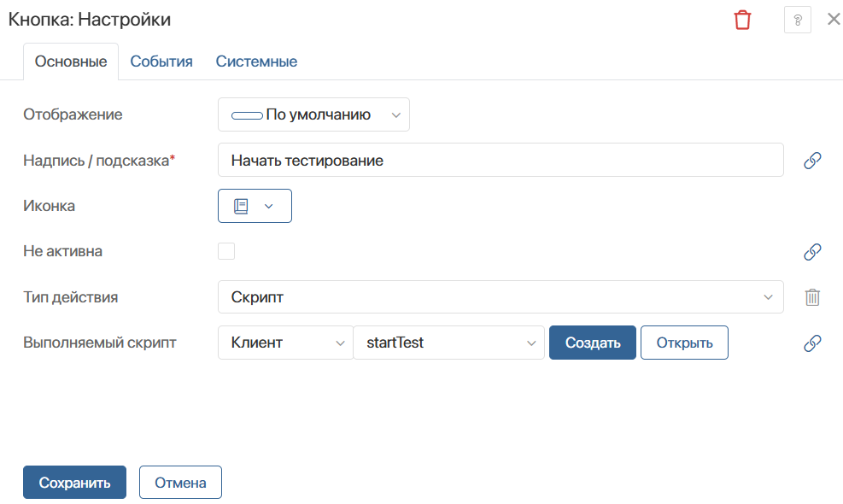Click the Кнопка: Настройки dialog title
Image resolution: width=843 pixels, height=504 pixels.
point(90,20)
